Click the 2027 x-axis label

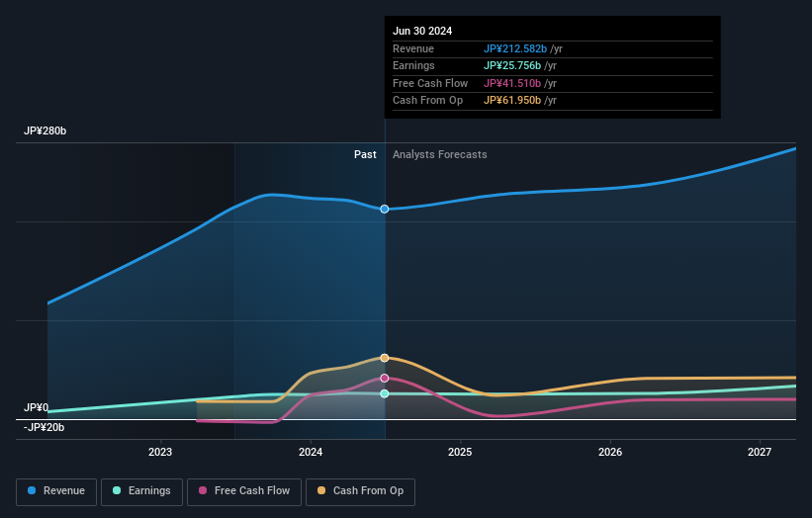(760, 453)
